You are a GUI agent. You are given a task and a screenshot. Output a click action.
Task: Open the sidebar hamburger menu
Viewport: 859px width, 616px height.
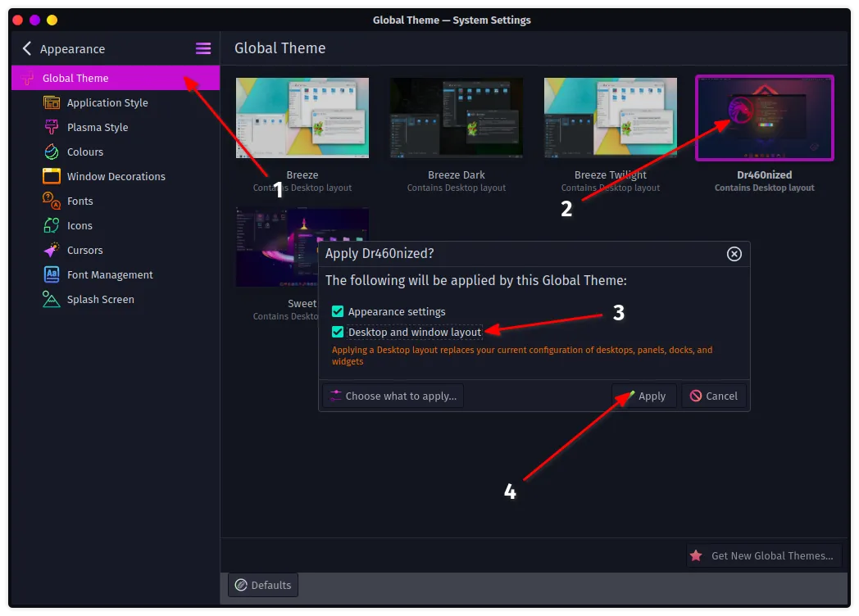tap(203, 48)
